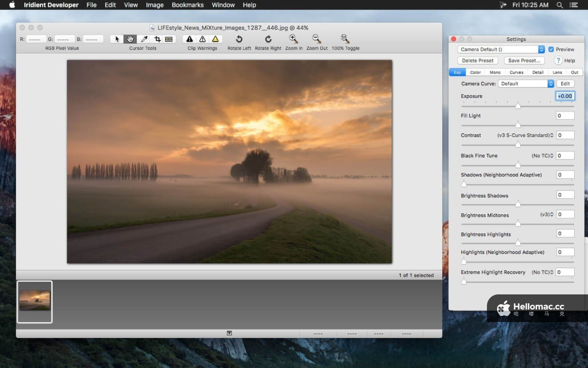Click the Fill Light value field
The image size is (588, 368).
coord(565,115)
